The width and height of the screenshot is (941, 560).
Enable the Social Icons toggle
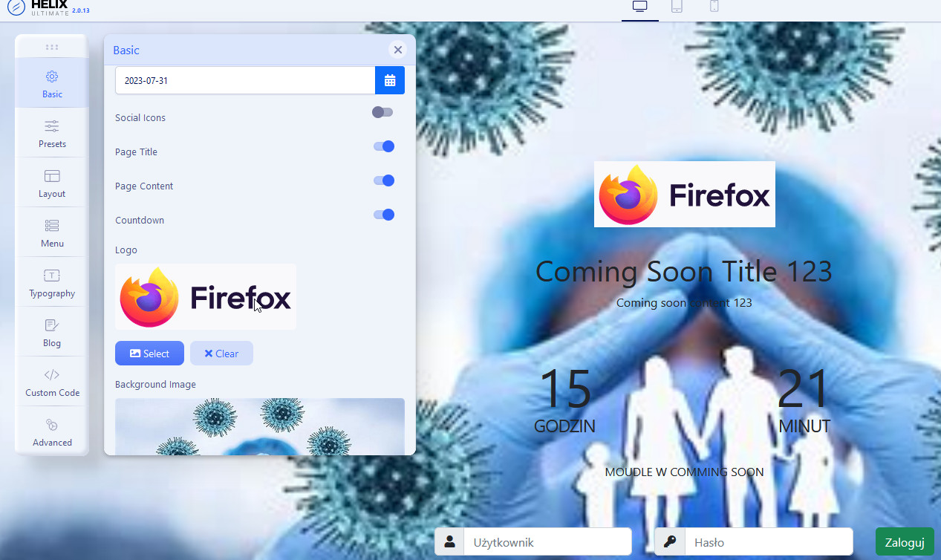(x=383, y=112)
